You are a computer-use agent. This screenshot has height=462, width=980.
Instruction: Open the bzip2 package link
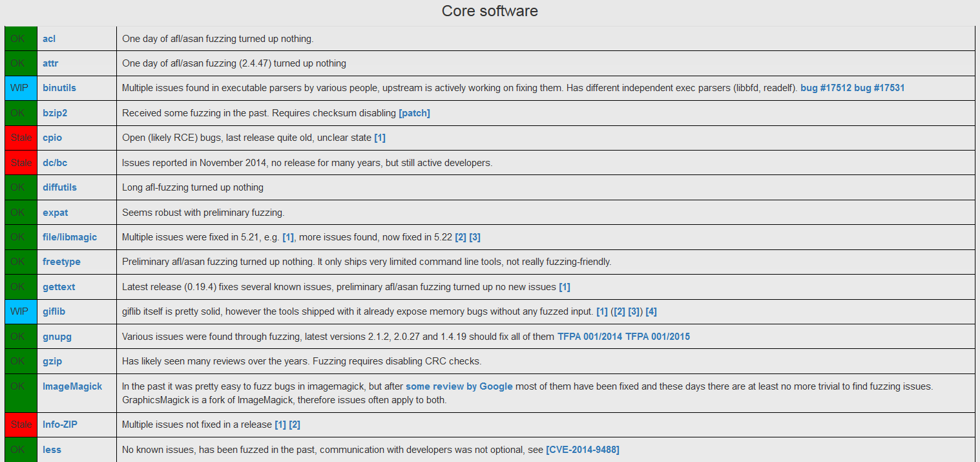pos(55,113)
